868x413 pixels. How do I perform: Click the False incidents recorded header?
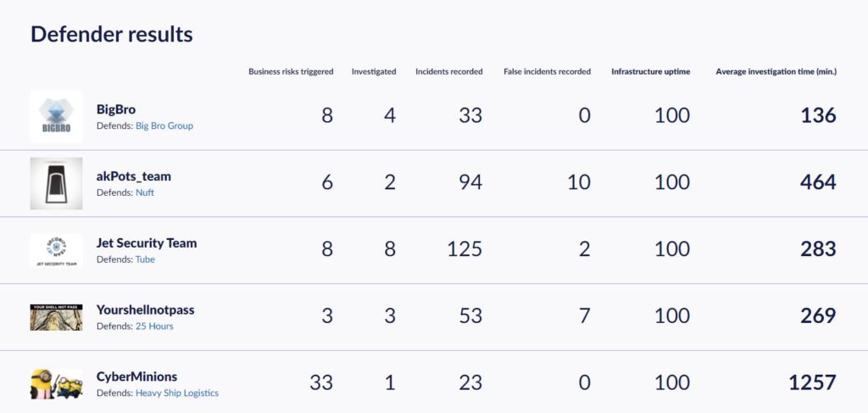click(547, 72)
